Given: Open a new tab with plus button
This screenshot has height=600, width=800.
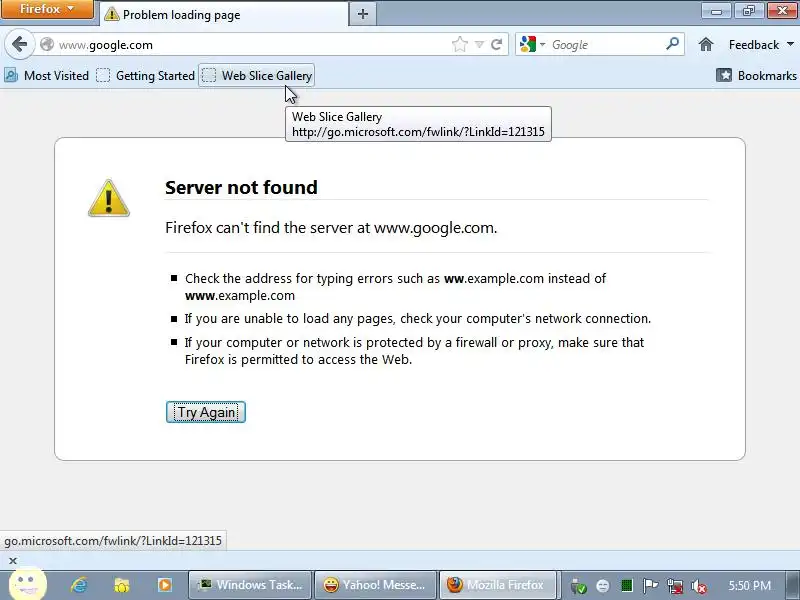Looking at the screenshot, I should pyautogui.click(x=363, y=14).
